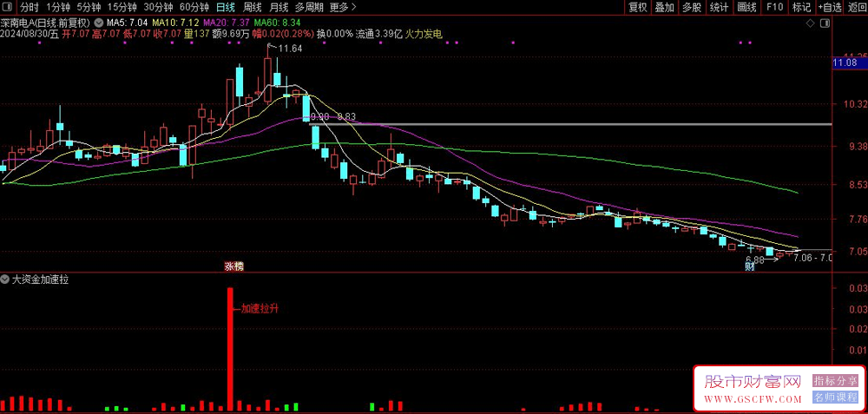Open the 复权 adjustment option

point(638,7)
